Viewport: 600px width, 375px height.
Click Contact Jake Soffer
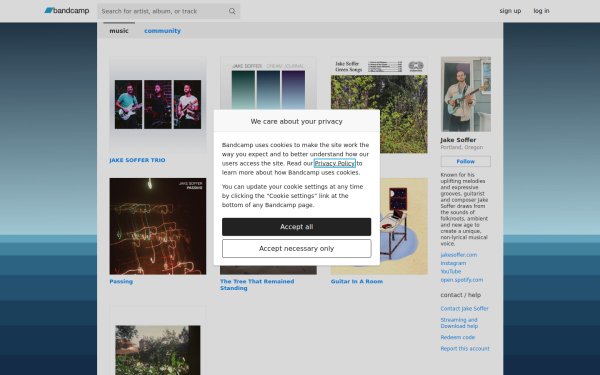pos(464,308)
